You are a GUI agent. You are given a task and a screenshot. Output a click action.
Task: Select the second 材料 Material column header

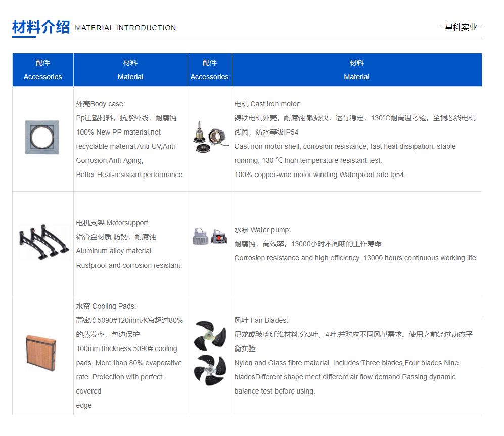tap(356, 70)
